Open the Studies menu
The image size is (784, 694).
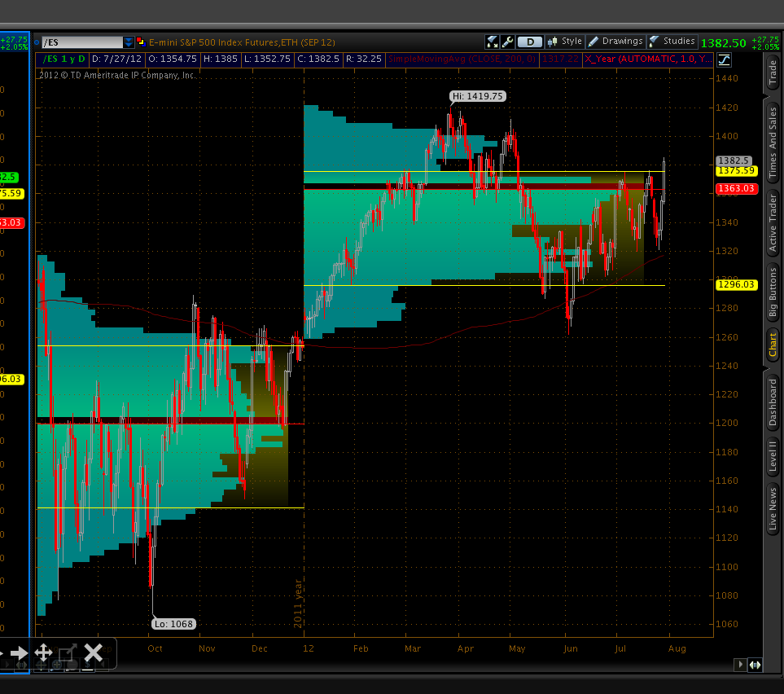pos(672,42)
